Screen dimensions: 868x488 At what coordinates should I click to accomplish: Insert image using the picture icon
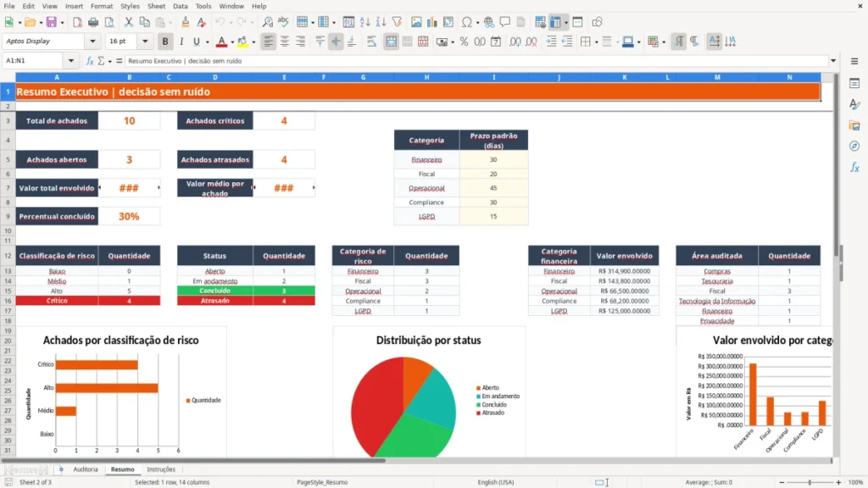[x=416, y=22]
